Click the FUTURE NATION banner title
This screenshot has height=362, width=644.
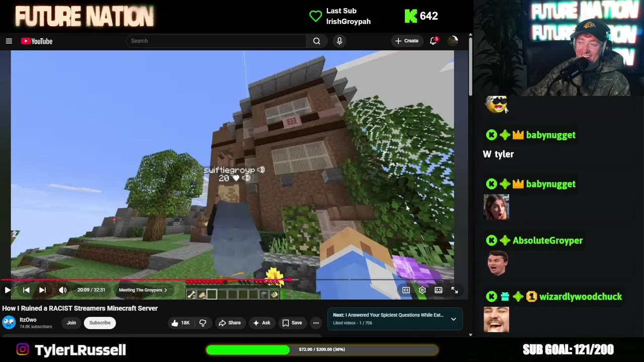point(85,17)
